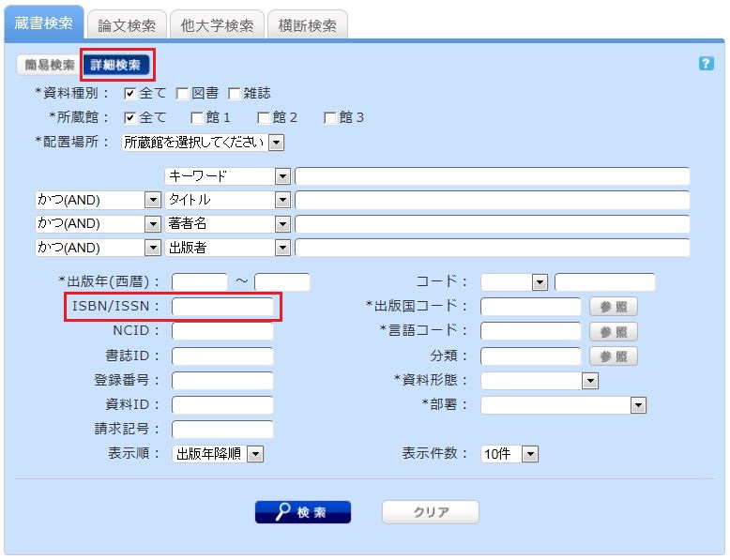Open the 横断検索 tab
This screenshot has width=730, height=560.
pyautogui.click(x=307, y=25)
